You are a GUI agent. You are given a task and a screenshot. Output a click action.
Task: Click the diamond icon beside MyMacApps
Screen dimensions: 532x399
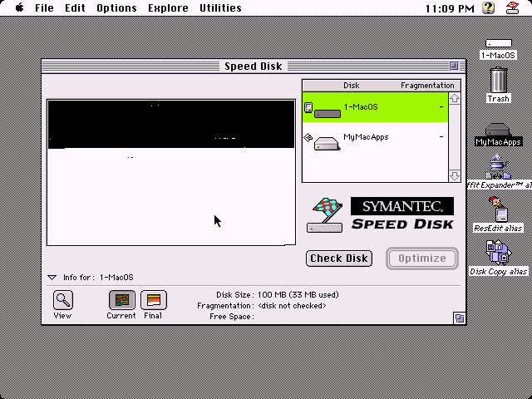pyautogui.click(x=308, y=137)
